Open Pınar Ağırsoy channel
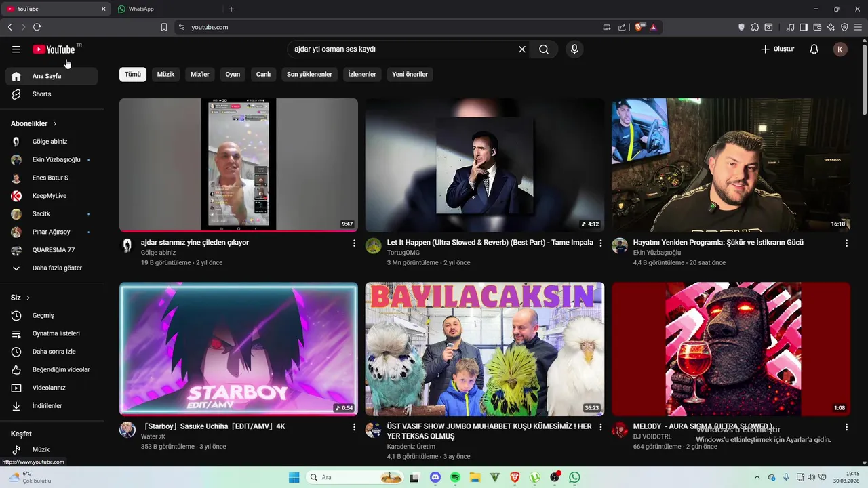 pyautogui.click(x=52, y=232)
